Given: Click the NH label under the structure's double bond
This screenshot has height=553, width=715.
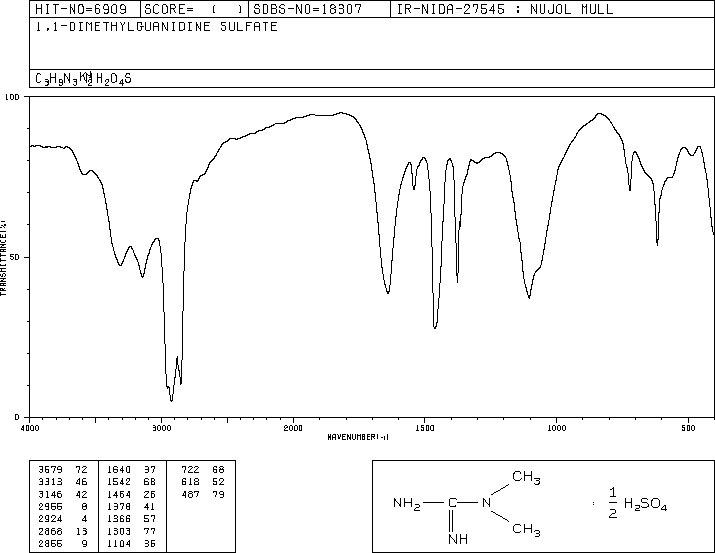Looking at the screenshot, I should click(x=458, y=539).
